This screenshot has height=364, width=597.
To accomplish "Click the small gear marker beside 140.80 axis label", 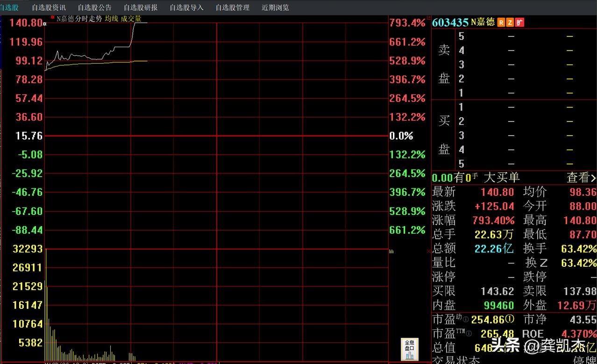I will [x=45, y=23].
